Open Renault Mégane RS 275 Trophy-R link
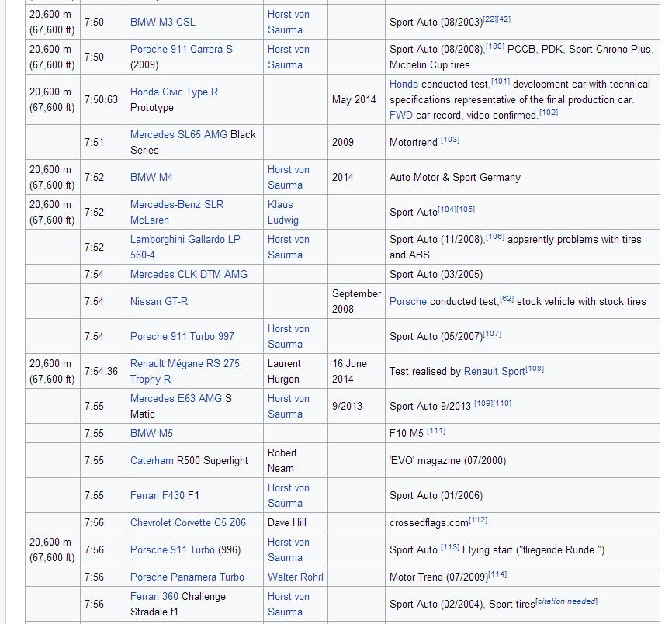Image resolution: width=672 pixels, height=624 pixels. point(185,371)
